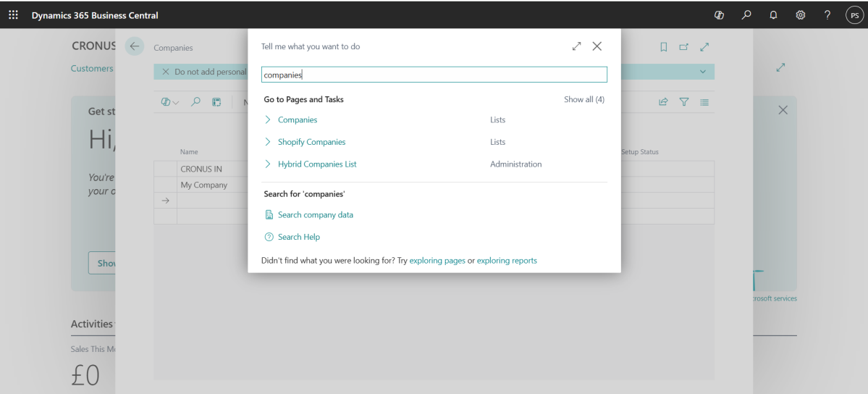The height and width of the screenshot is (394, 868).
Task: Click Search Help
Action: (299, 237)
